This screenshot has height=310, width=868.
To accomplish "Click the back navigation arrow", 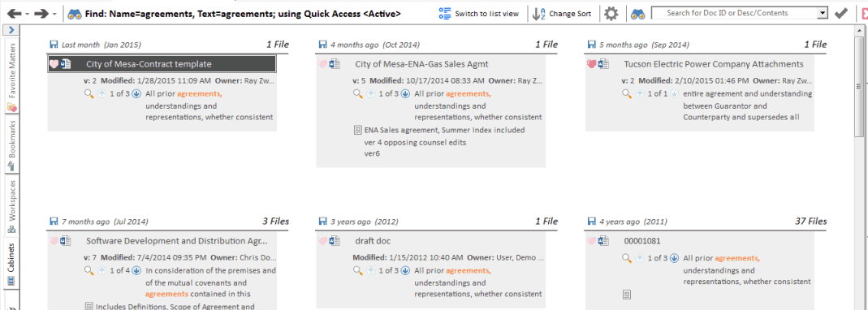I will coord(13,13).
